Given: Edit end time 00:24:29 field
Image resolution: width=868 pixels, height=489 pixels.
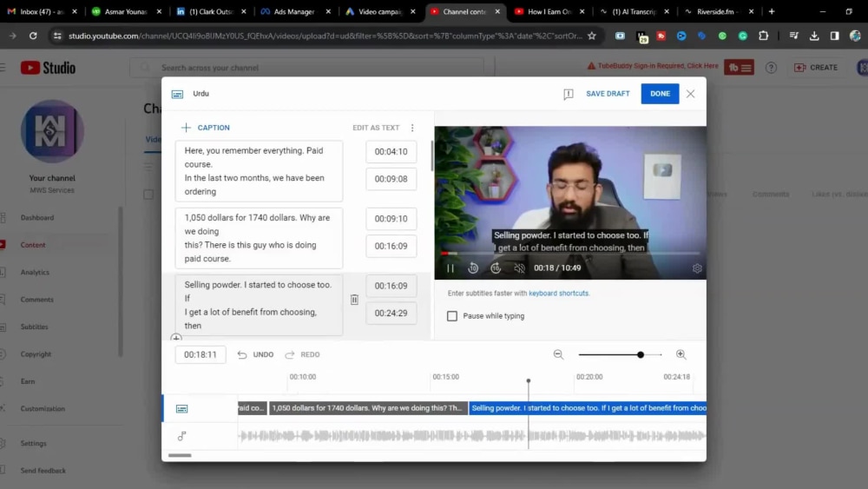Looking at the screenshot, I should point(391,313).
